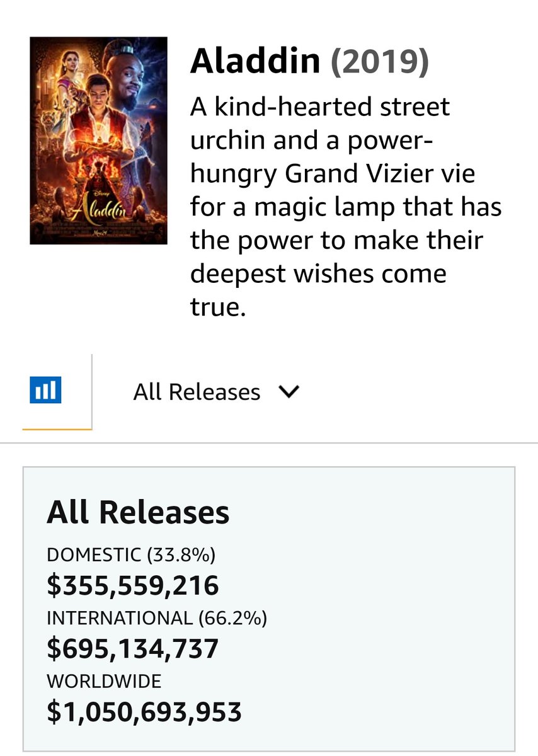This screenshot has height=756, width=538.
Task: Click the WORLDWIDE label
Action: 104,681
